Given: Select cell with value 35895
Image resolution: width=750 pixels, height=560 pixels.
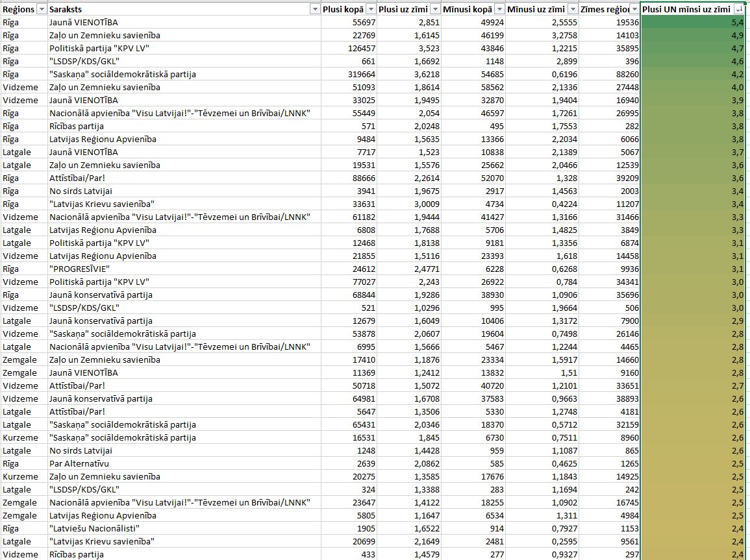Looking at the screenshot, I should tap(609, 48).
